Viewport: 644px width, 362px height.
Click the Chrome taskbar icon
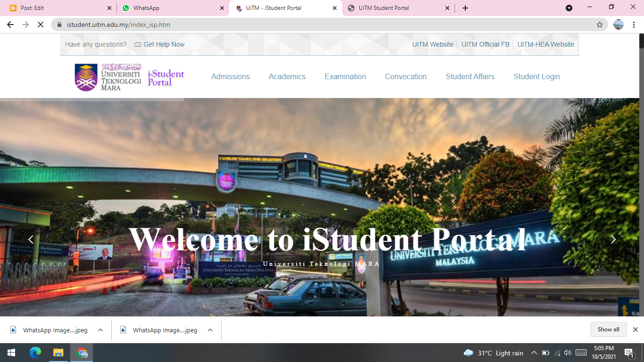pos(82,353)
